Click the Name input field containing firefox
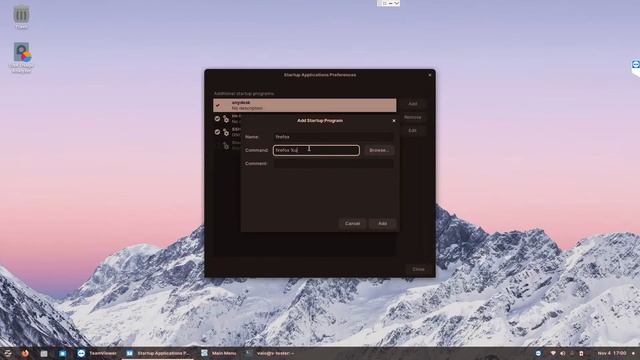The height and width of the screenshot is (360, 640). point(333,137)
